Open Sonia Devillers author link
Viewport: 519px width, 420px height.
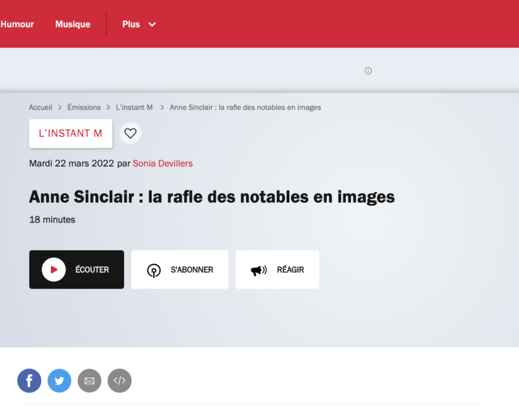point(163,163)
